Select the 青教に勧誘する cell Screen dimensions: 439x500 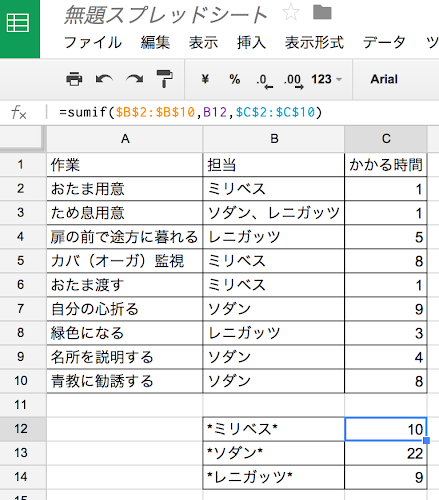pos(125,381)
